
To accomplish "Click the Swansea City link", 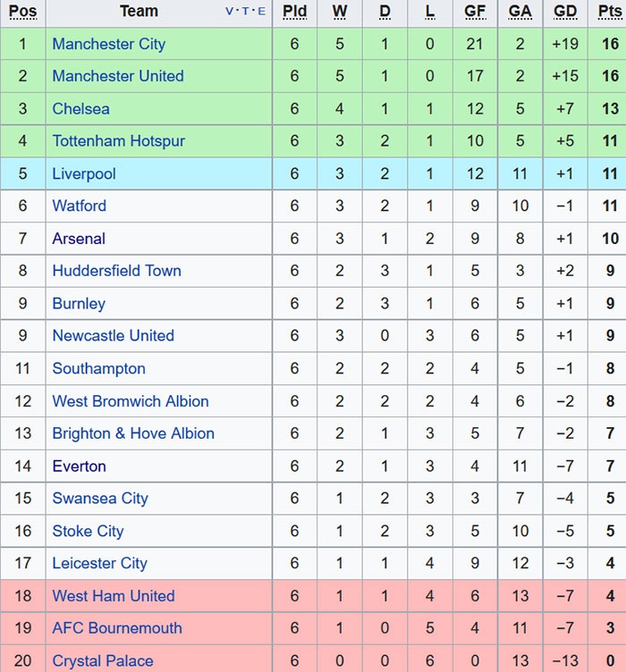I will [x=100, y=499].
